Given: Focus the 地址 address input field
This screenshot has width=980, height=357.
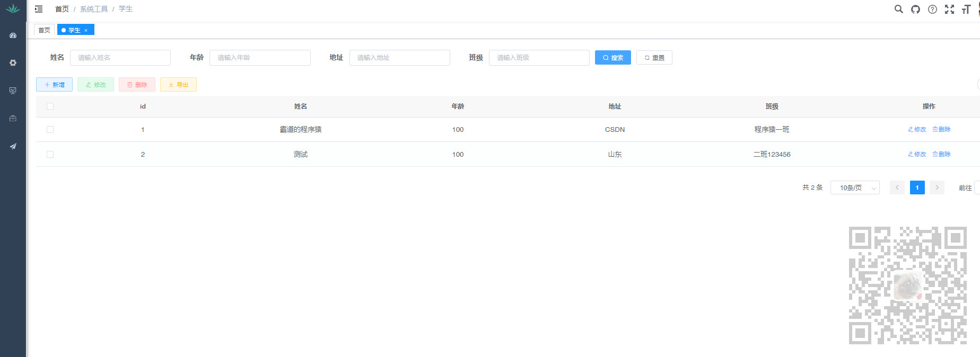Looking at the screenshot, I should point(400,58).
